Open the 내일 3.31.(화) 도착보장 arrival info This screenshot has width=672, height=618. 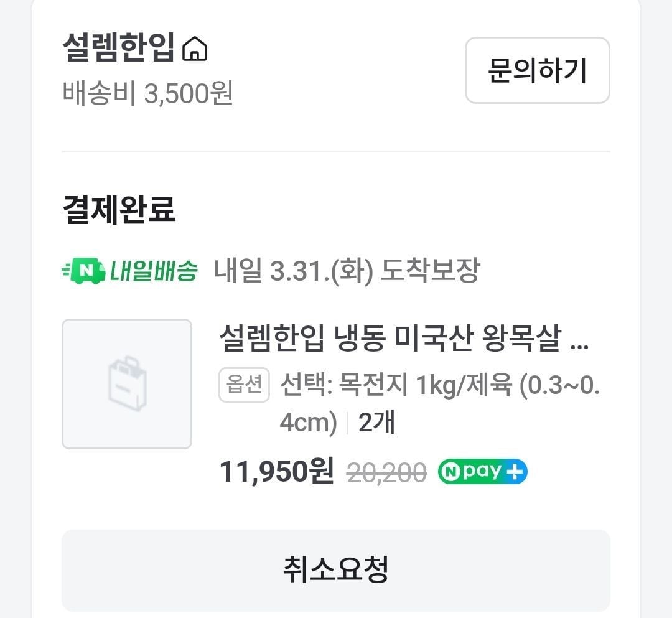click(347, 271)
